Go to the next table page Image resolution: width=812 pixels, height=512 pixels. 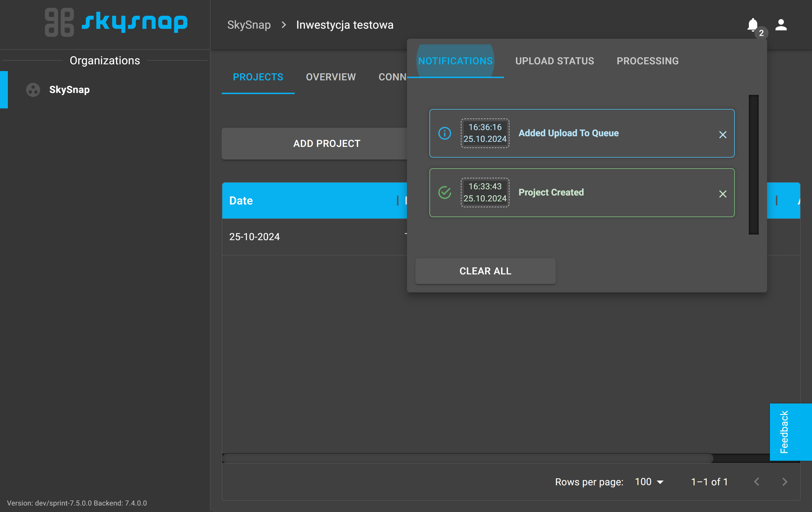click(x=784, y=482)
